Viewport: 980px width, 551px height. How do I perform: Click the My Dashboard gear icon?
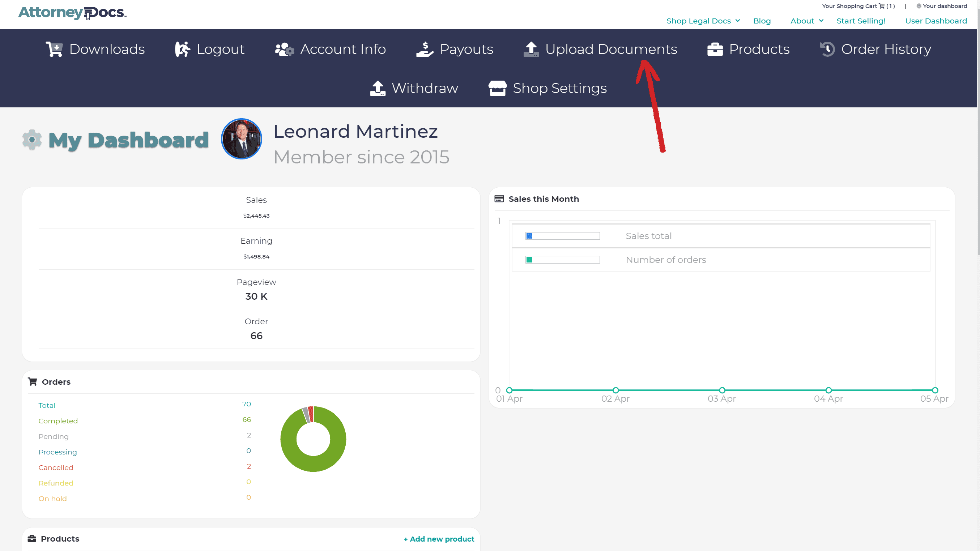(32, 140)
